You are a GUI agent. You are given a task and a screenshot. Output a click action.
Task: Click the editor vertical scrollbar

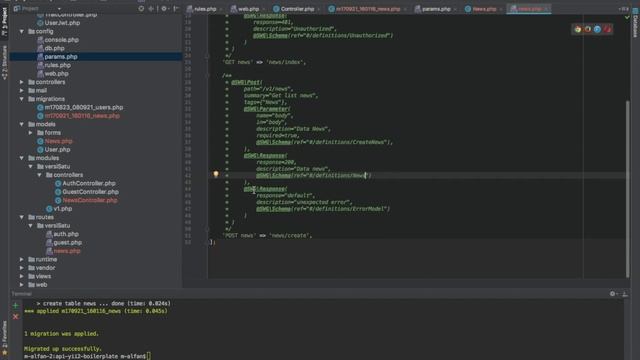(x=628, y=189)
